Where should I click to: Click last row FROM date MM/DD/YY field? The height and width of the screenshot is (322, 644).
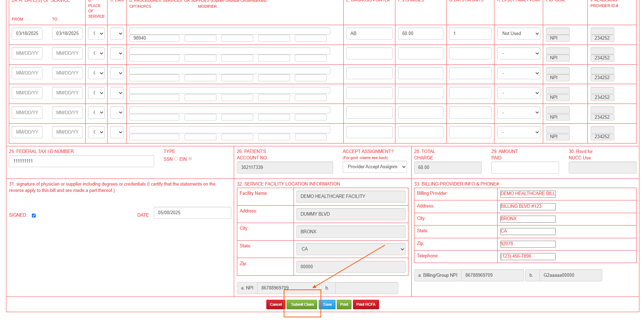pyautogui.click(x=27, y=132)
